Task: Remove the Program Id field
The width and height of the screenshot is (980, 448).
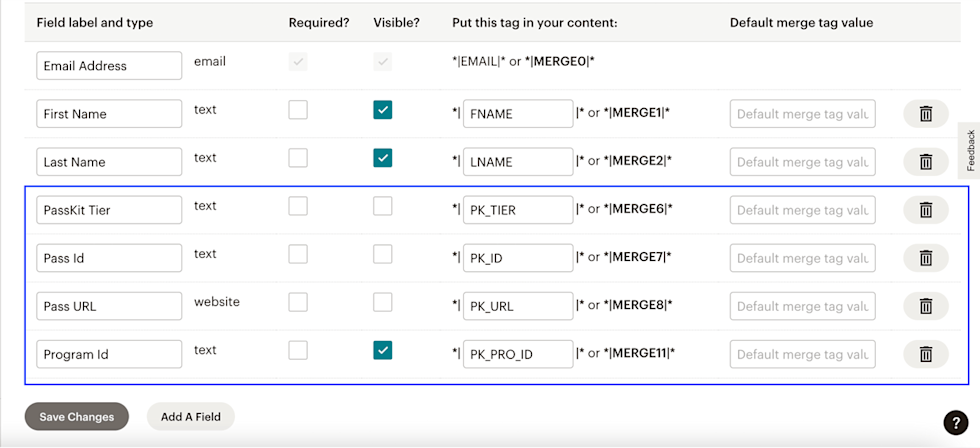Action: (925, 354)
